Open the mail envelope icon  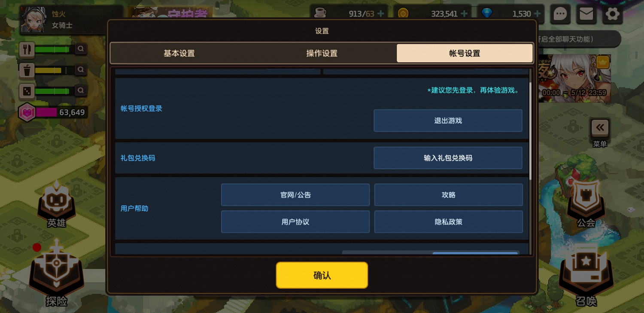click(x=586, y=14)
